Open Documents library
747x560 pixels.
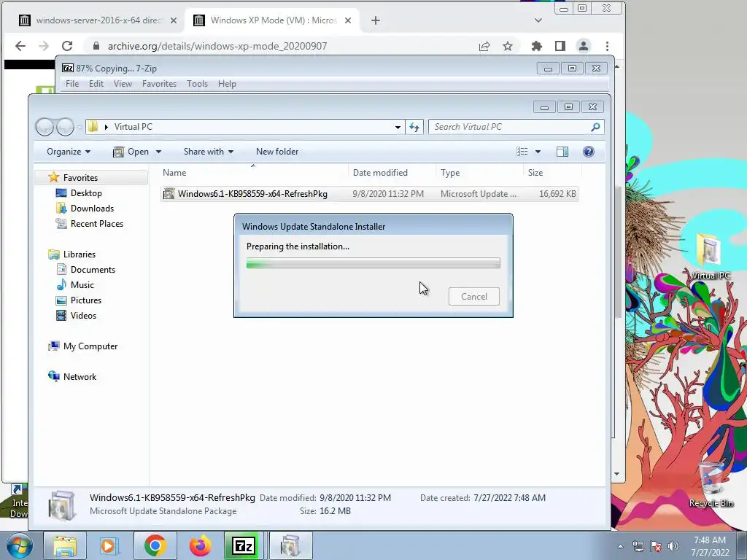(x=93, y=270)
